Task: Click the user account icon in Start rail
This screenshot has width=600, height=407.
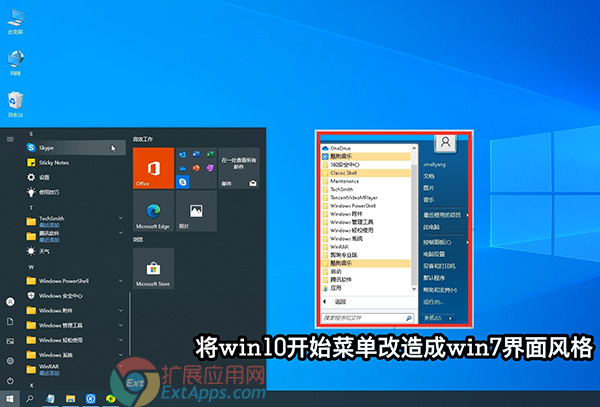Action: [x=10, y=302]
